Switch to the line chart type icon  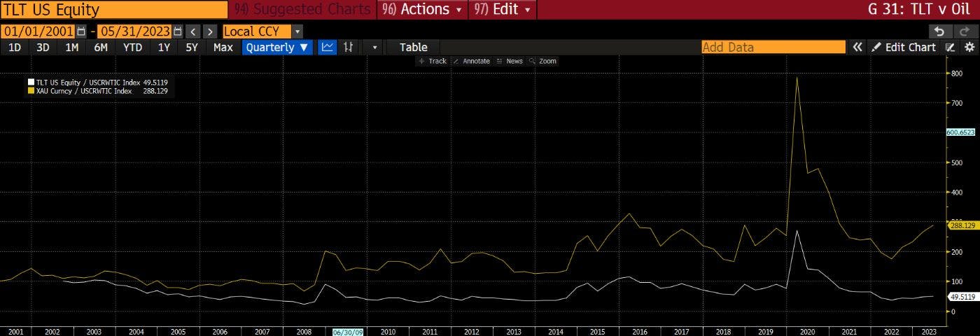click(327, 47)
